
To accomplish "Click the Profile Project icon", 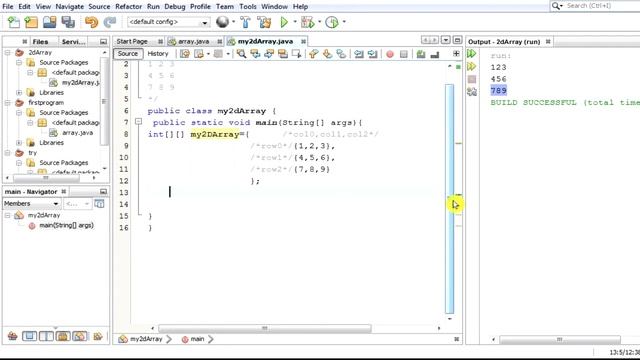I will [332, 22].
